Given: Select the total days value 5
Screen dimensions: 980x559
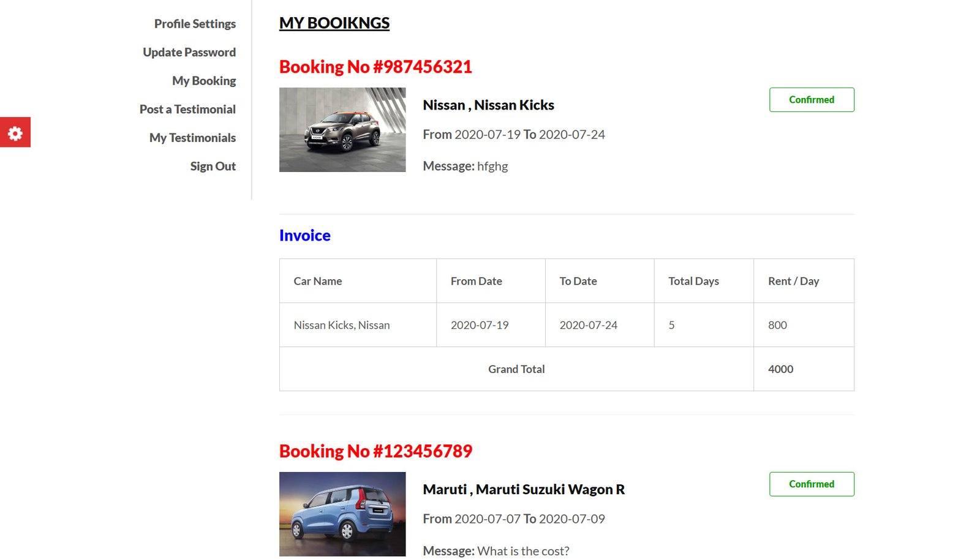Looking at the screenshot, I should (x=704, y=325).
